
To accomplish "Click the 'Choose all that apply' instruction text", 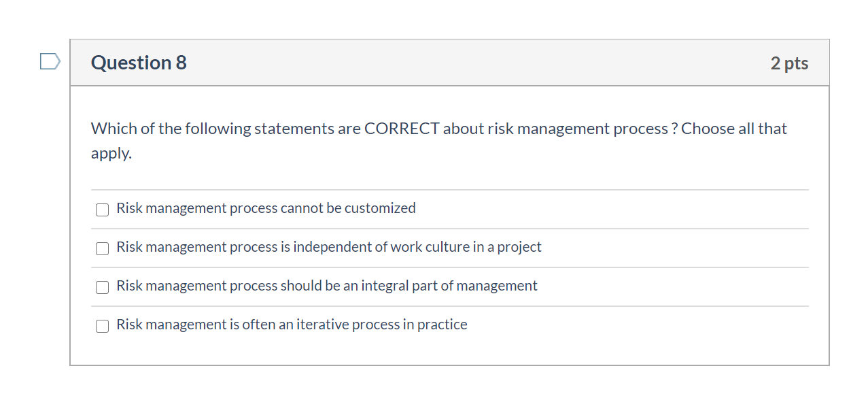I will point(733,129).
